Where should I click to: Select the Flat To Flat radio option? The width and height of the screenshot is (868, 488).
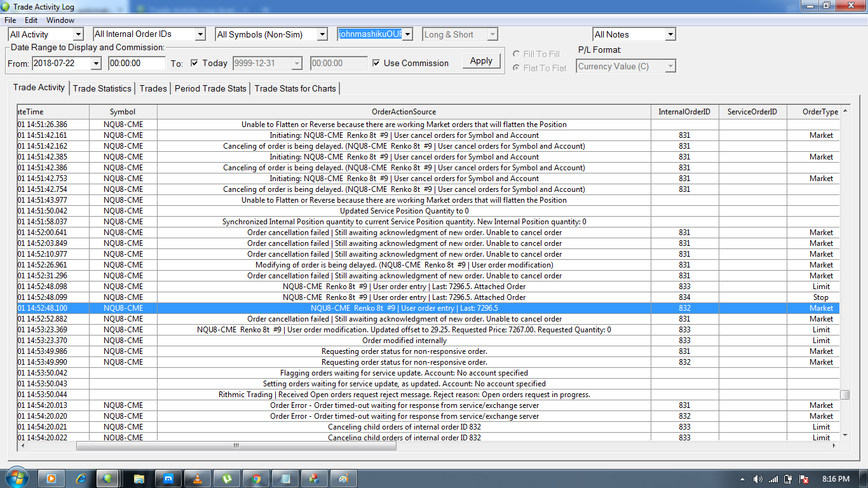click(x=517, y=68)
